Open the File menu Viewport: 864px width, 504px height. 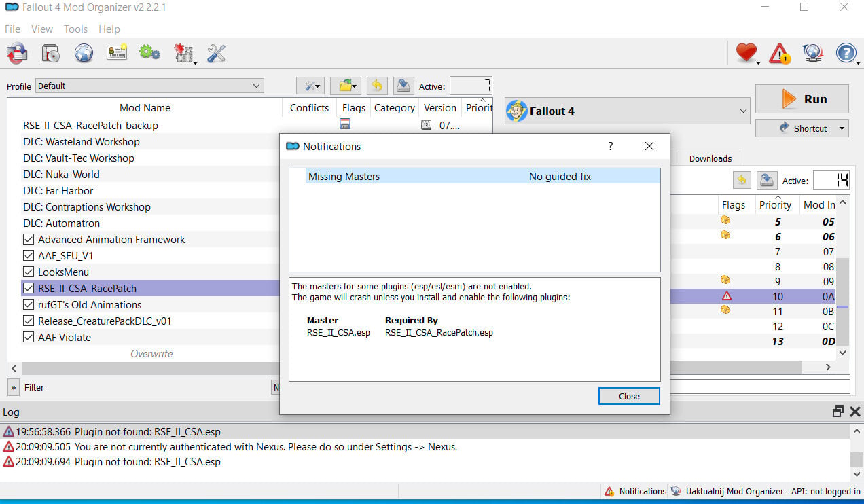(12, 29)
